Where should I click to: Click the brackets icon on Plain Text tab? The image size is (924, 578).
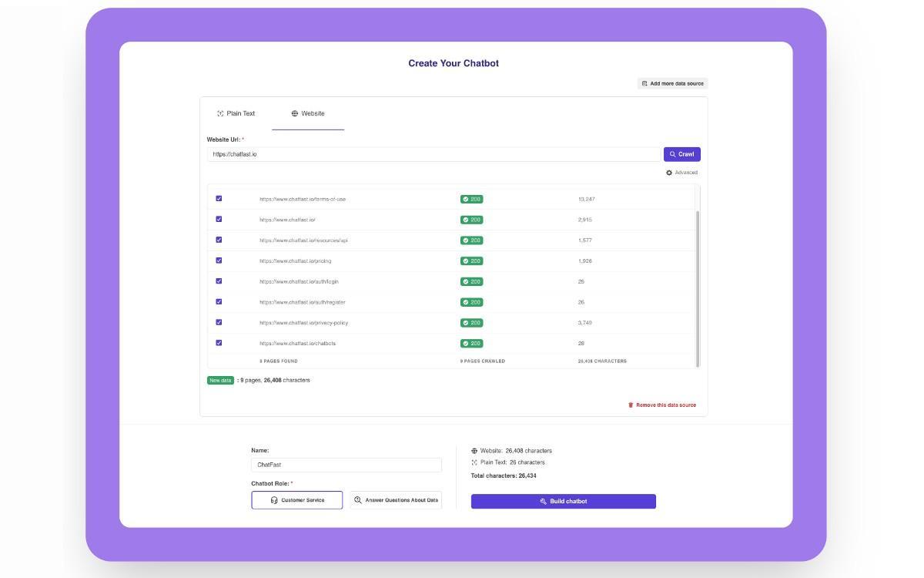pyautogui.click(x=219, y=113)
